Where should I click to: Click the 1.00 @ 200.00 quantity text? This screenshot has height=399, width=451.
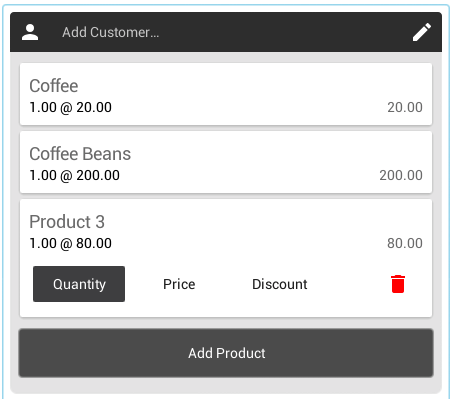(74, 176)
